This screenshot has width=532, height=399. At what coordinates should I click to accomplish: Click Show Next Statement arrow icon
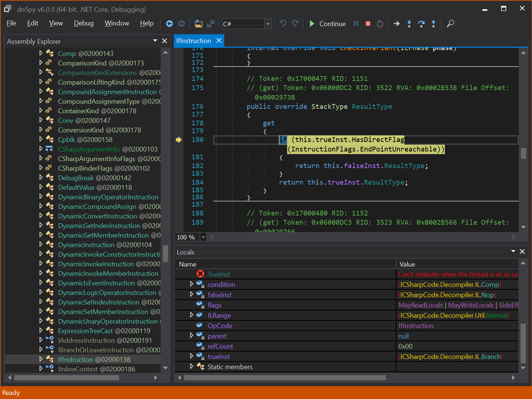[x=396, y=23]
